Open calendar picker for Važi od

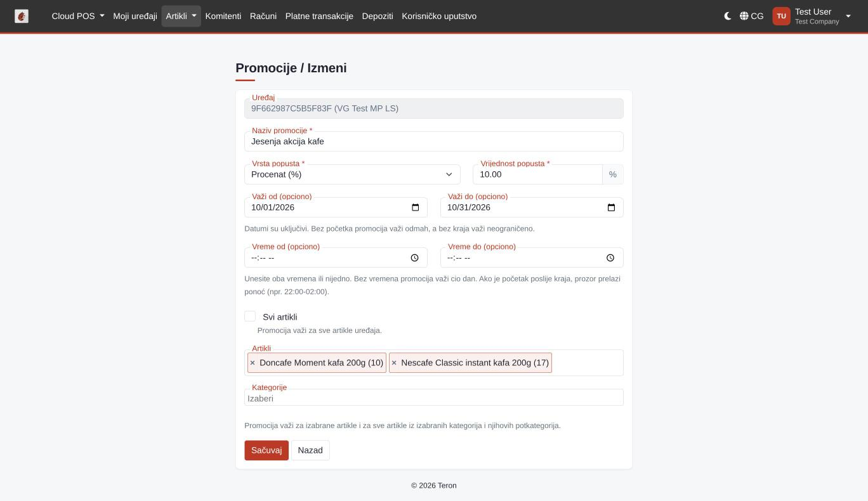click(416, 207)
